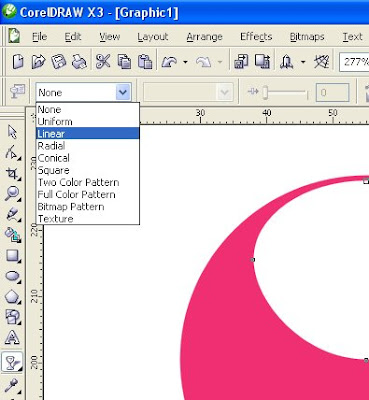Select the Rectangle tool
The image size is (369, 400).
pos(13,256)
